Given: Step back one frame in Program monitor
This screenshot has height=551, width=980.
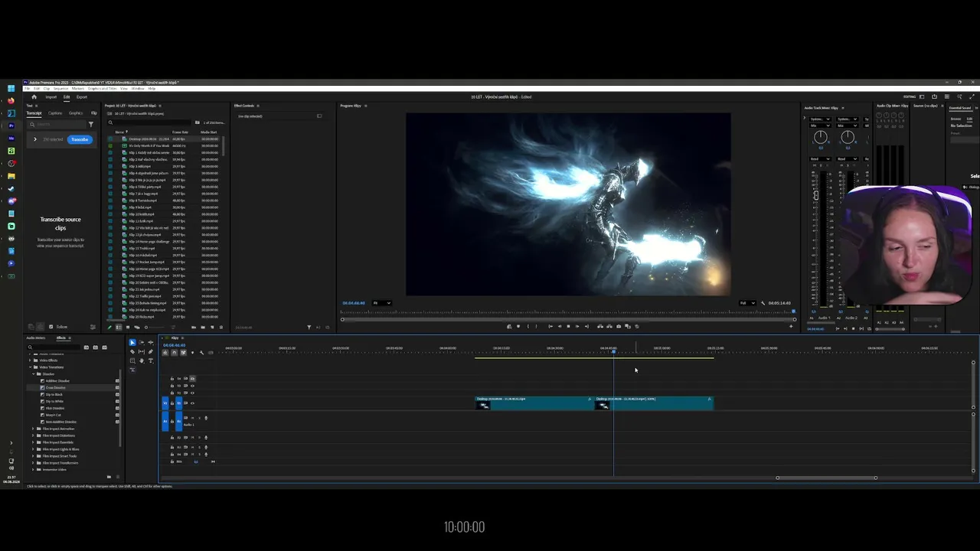Looking at the screenshot, I should [x=559, y=327].
